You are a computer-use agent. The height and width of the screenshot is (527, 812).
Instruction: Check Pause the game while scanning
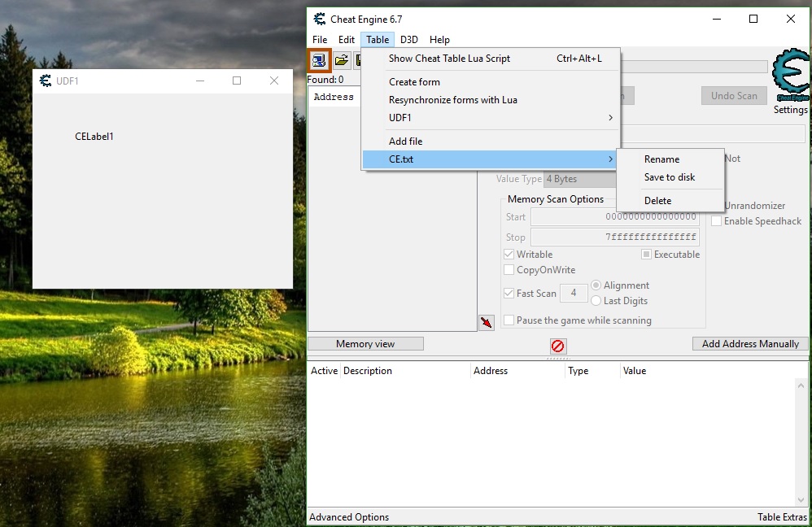pyautogui.click(x=509, y=320)
